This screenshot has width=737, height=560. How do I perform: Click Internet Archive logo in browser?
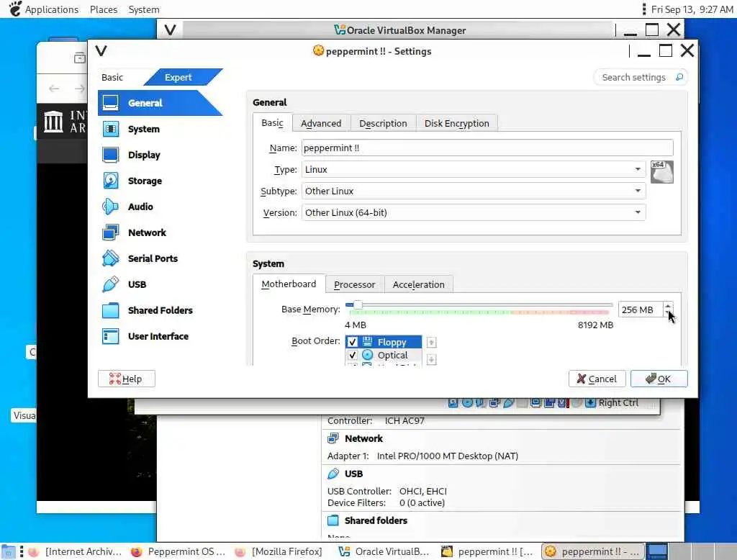(x=53, y=122)
